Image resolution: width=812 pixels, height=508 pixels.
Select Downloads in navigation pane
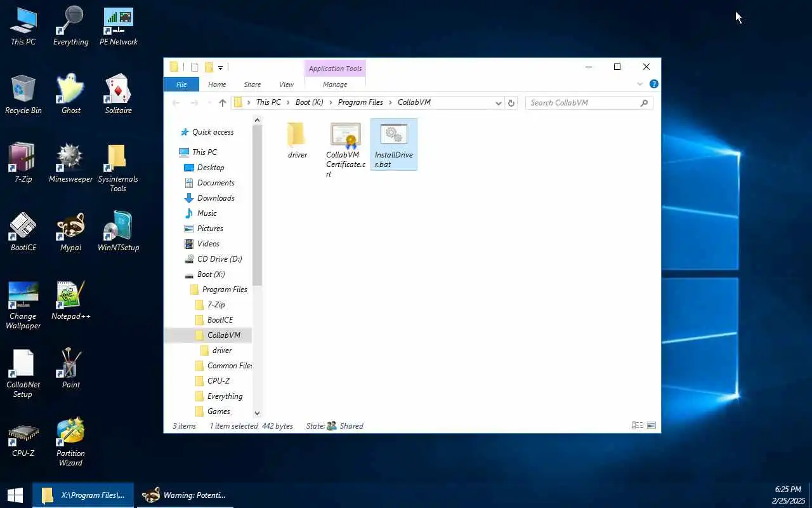point(216,198)
